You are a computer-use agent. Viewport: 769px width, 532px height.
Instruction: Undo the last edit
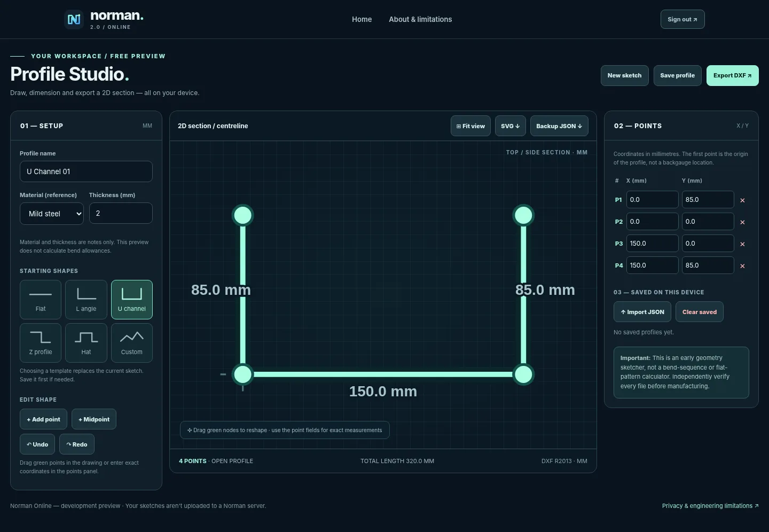pyautogui.click(x=37, y=444)
